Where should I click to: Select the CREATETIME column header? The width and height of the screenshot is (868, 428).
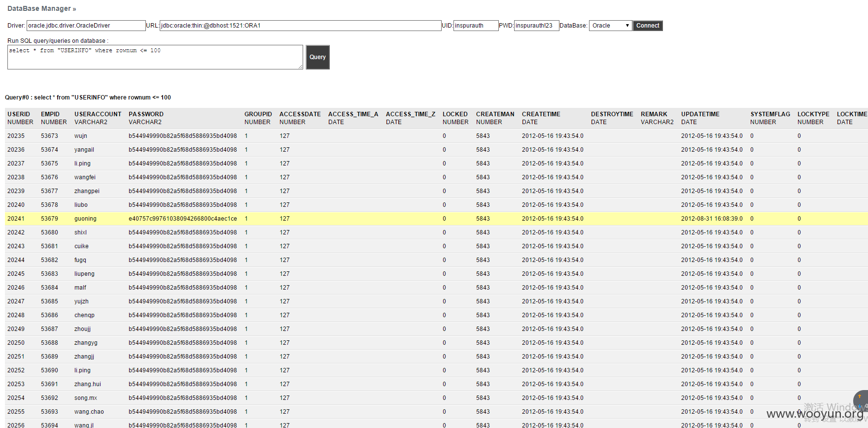541,114
